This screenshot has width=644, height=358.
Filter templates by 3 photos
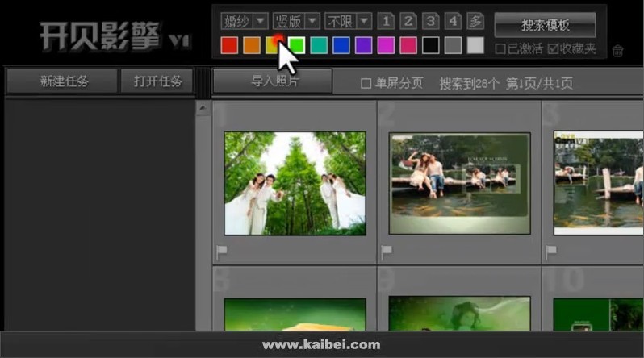(x=430, y=21)
